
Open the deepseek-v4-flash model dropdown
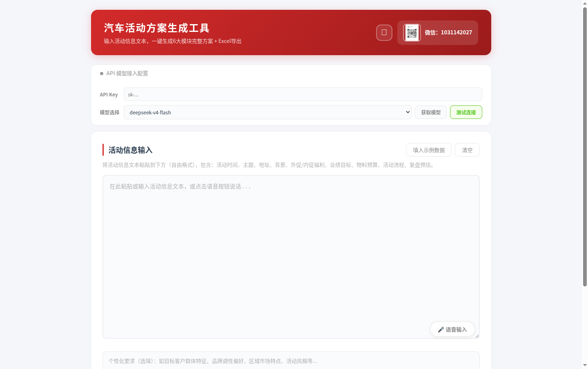(267, 112)
